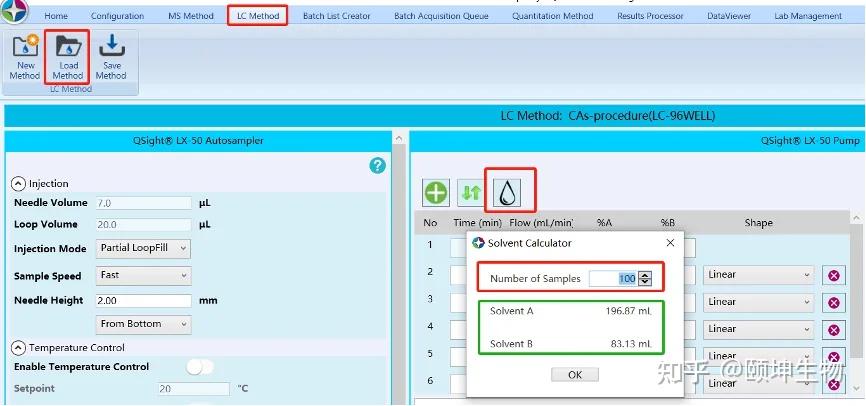Open the From Bottom dropdown
This screenshot has height=406, width=866.
tap(143, 324)
